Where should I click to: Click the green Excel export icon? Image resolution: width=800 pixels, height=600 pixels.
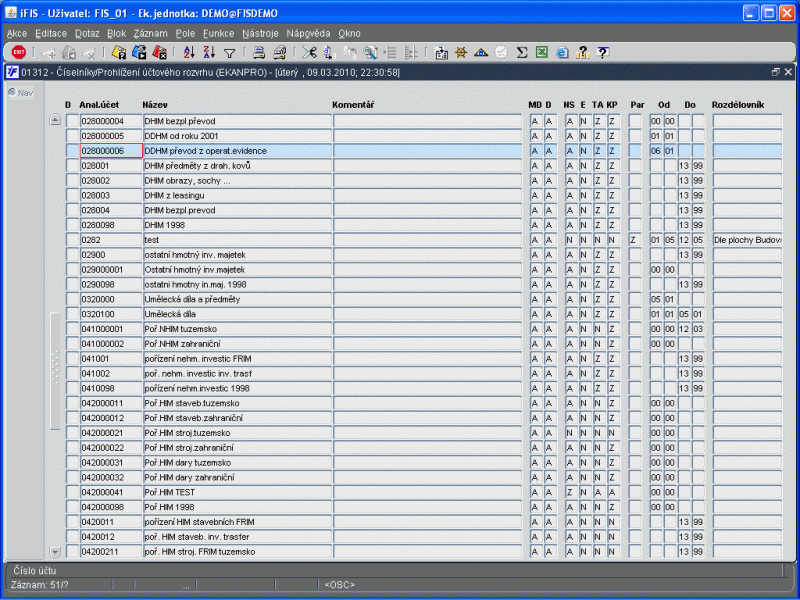point(542,52)
